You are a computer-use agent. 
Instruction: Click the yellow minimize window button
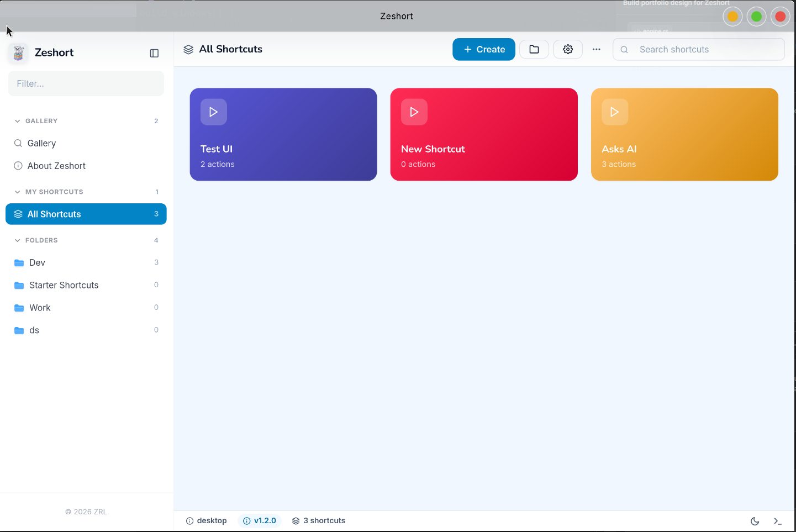click(732, 17)
